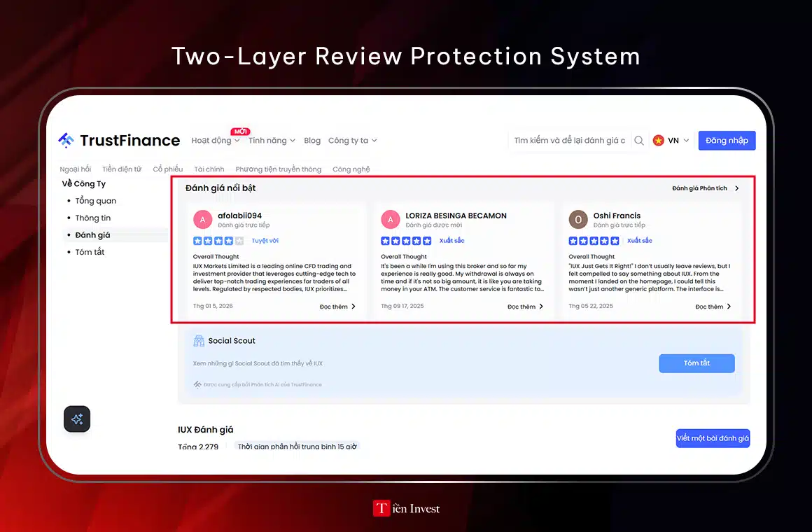Screen dimensions: 812x532
Task: Click the star rating on Oshi Francis's review
Action: click(x=594, y=240)
